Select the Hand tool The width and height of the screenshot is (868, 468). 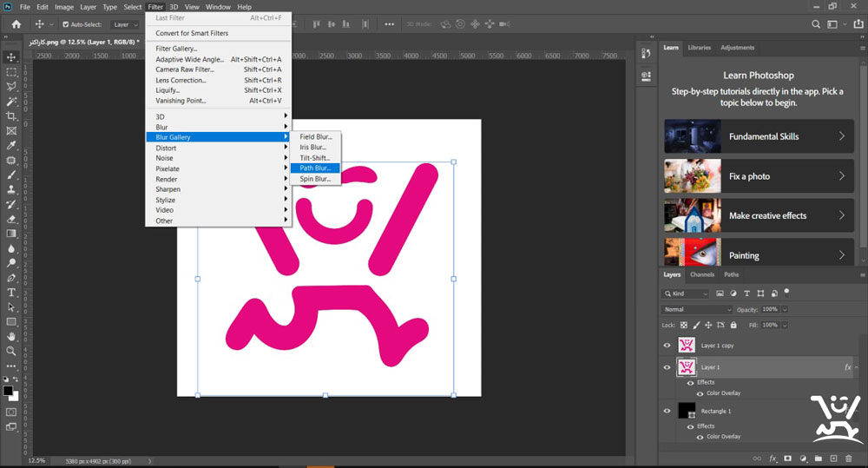click(11, 336)
